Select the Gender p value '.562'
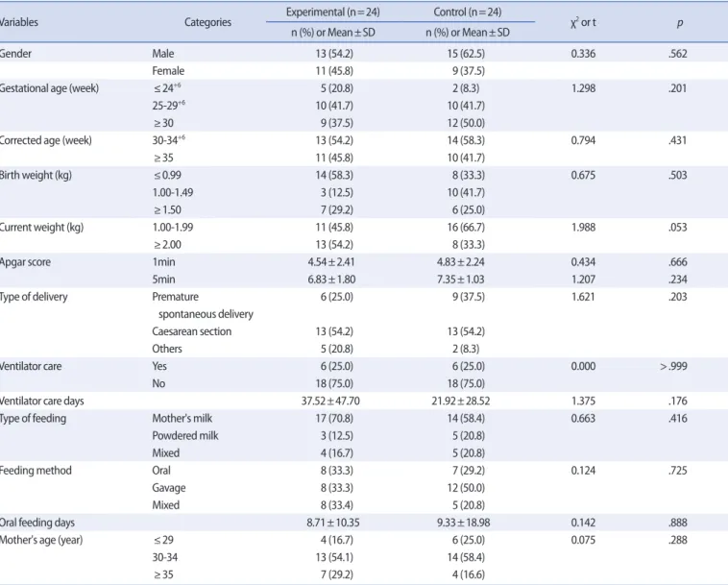This screenshot has height=585, width=728. (678, 54)
